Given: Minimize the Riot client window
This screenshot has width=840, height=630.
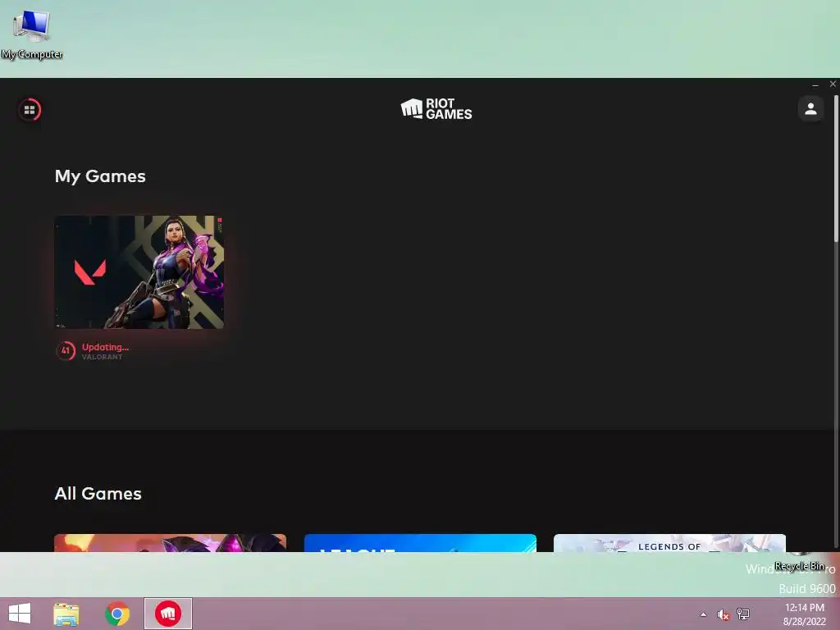Looking at the screenshot, I should (x=815, y=84).
